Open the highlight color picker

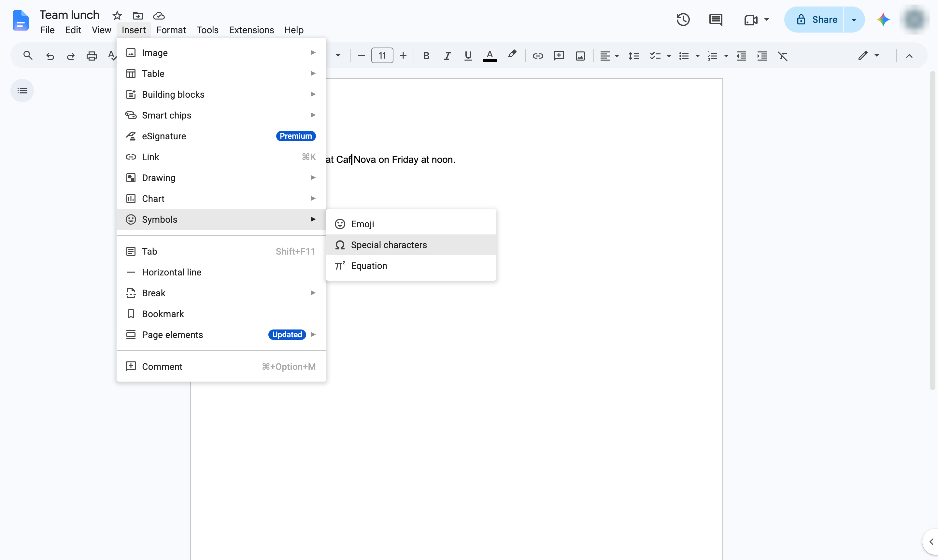click(511, 55)
